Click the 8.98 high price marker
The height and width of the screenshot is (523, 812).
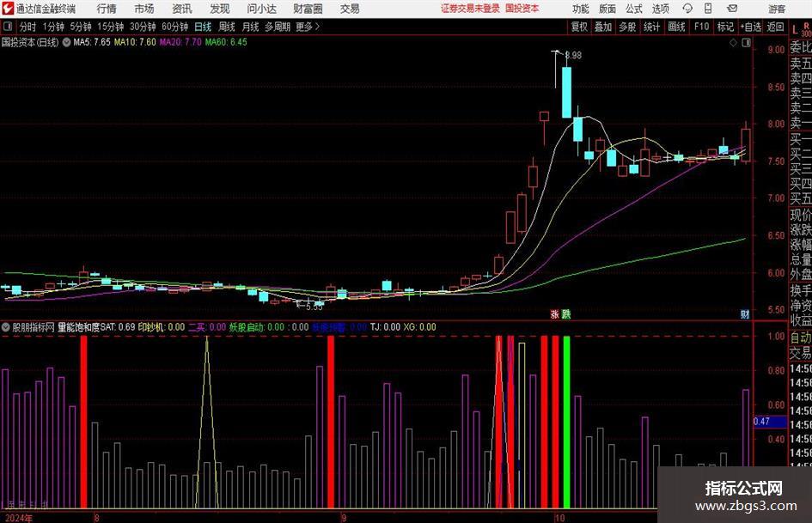pyautogui.click(x=573, y=55)
